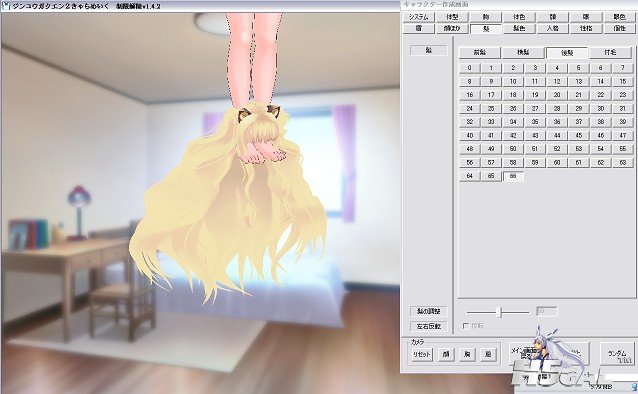Choose back hair style number 66
638x394 pixels.
[x=513, y=176]
